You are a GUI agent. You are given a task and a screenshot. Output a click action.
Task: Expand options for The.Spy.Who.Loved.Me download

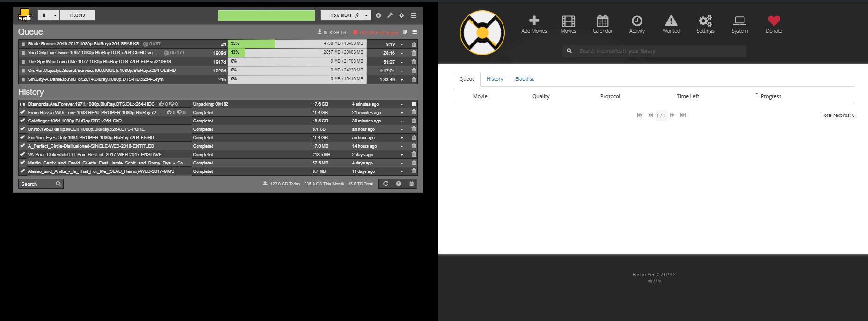pos(402,62)
